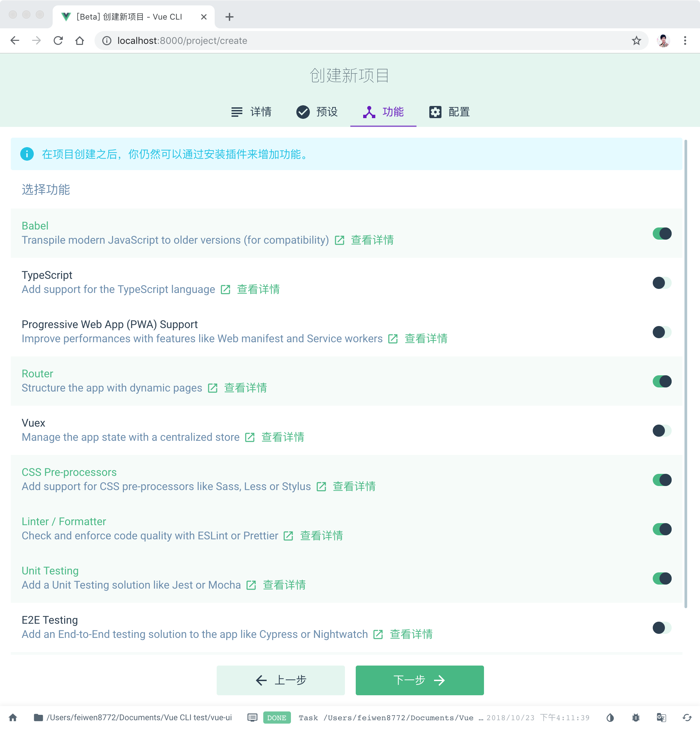Screen dimensions: 700x729
Task: Click the external-link icon beside Babel description
Action: pyautogui.click(x=340, y=240)
